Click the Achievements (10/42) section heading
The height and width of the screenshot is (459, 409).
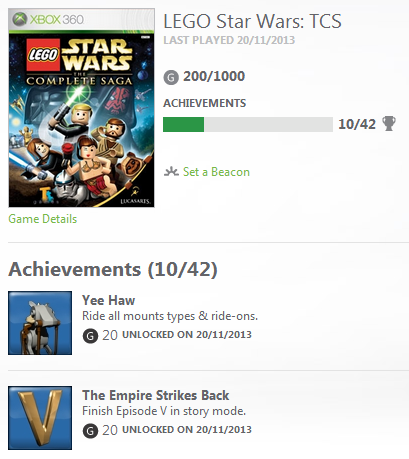pyautogui.click(x=113, y=269)
